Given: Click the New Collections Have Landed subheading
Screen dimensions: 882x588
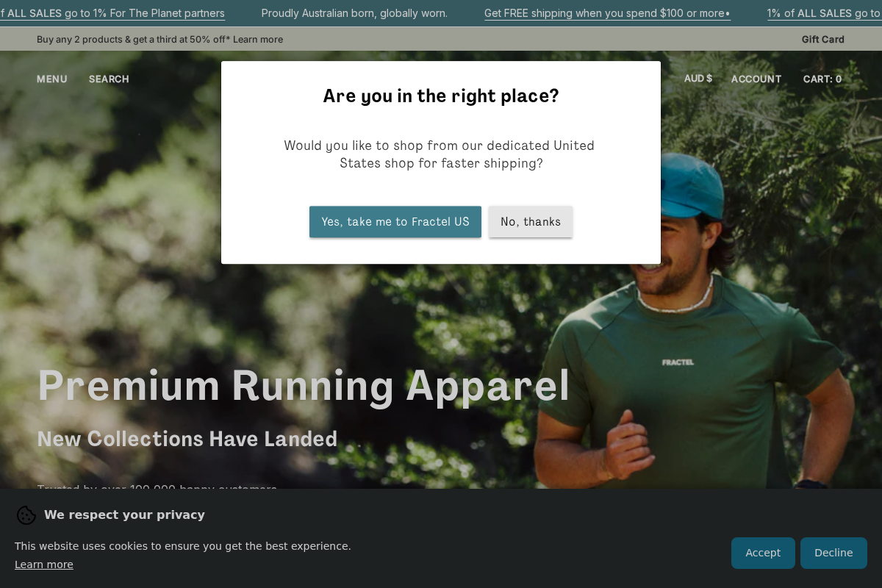Looking at the screenshot, I should pyautogui.click(x=187, y=439).
